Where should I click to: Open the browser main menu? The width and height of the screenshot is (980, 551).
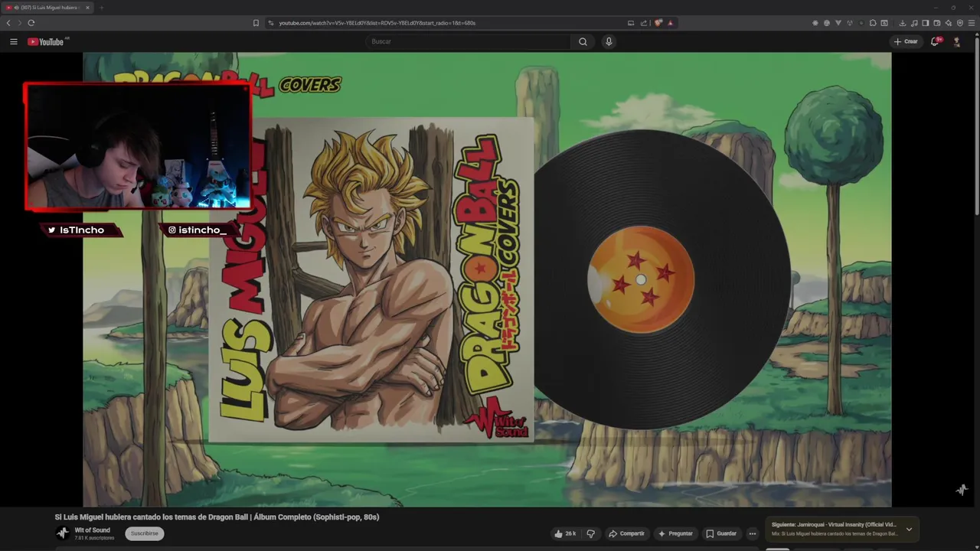point(972,23)
